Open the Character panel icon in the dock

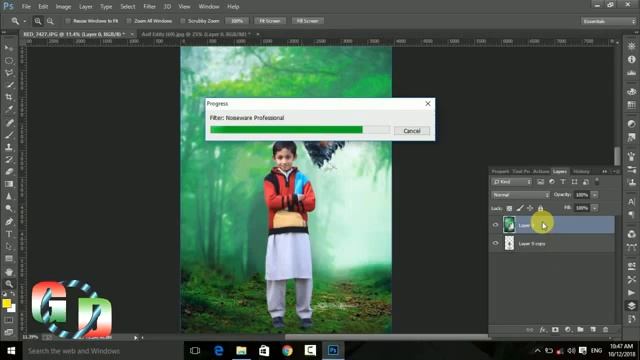coord(631,202)
